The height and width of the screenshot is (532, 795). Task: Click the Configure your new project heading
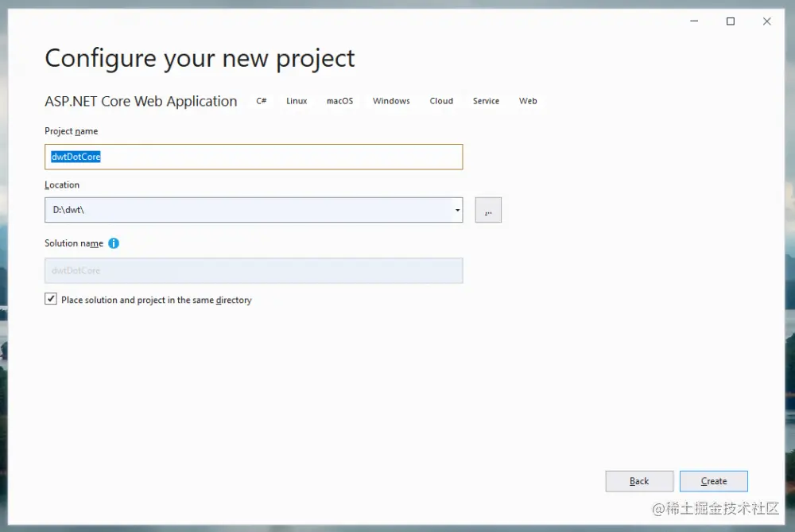pos(200,58)
